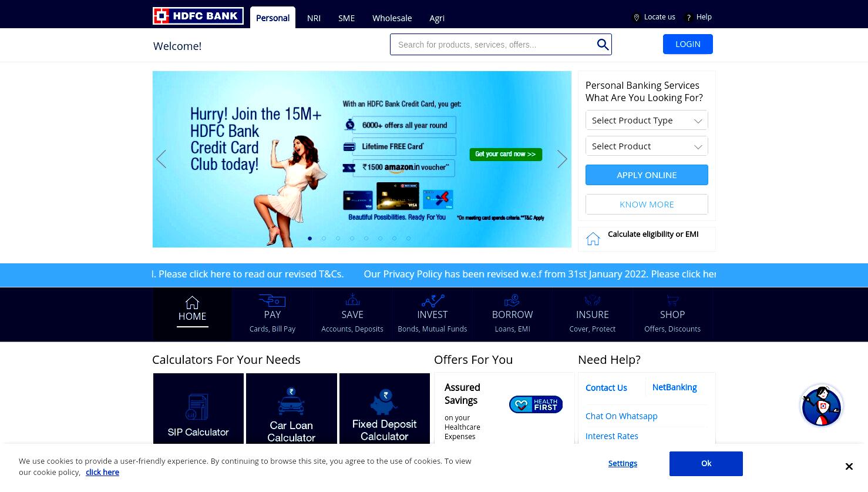Select the seventh carousel dot

coord(394,238)
